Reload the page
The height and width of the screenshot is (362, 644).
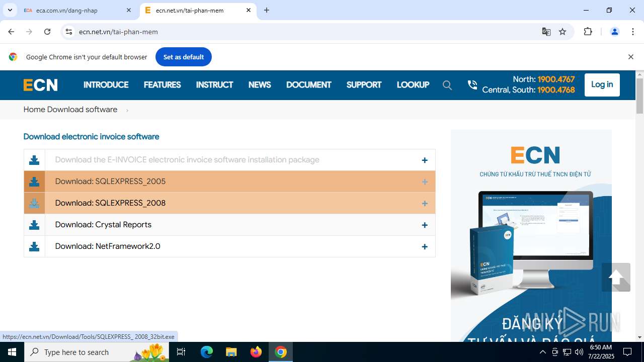tap(47, 32)
